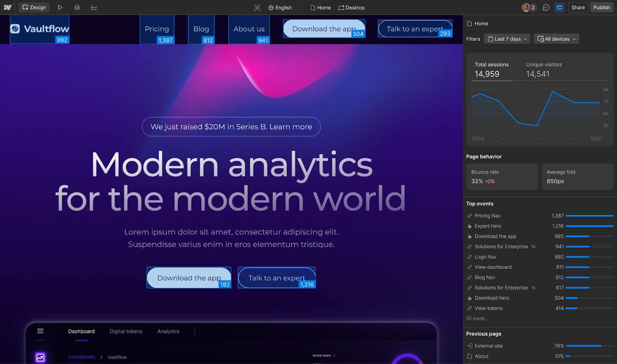Viewport: 617px width, 364px height.
Task: Click the Modern analytics hero heading
Action: coord(231,181)
